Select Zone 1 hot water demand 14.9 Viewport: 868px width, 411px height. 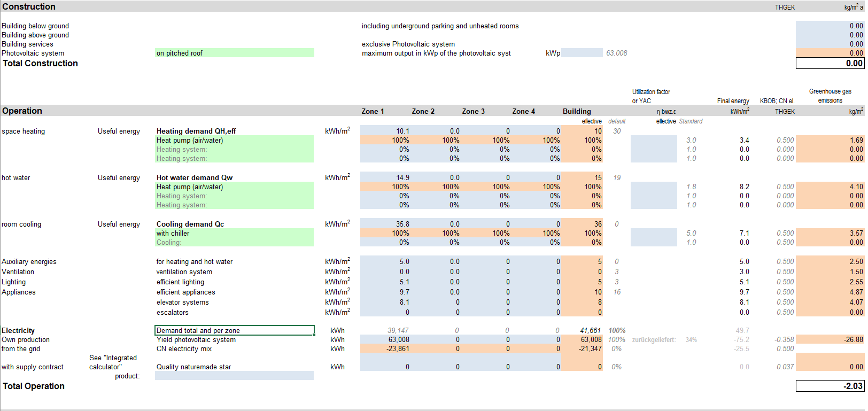tap(385, 178)
